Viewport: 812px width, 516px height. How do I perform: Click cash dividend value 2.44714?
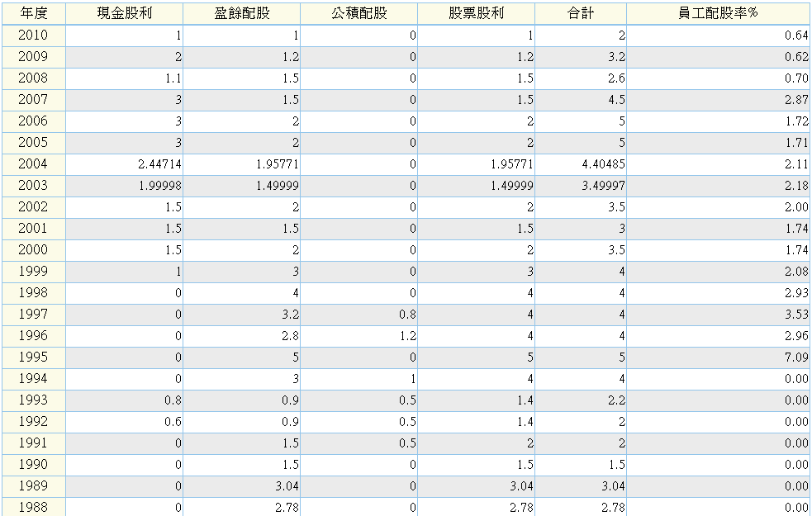point(160,164)
